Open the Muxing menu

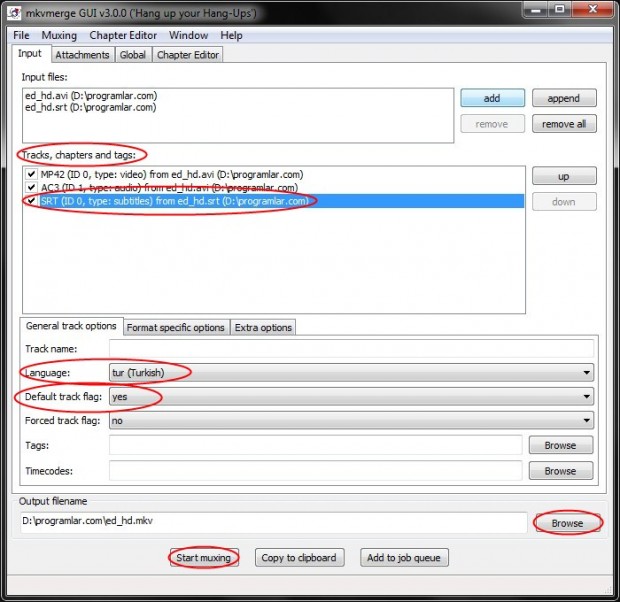59,35
